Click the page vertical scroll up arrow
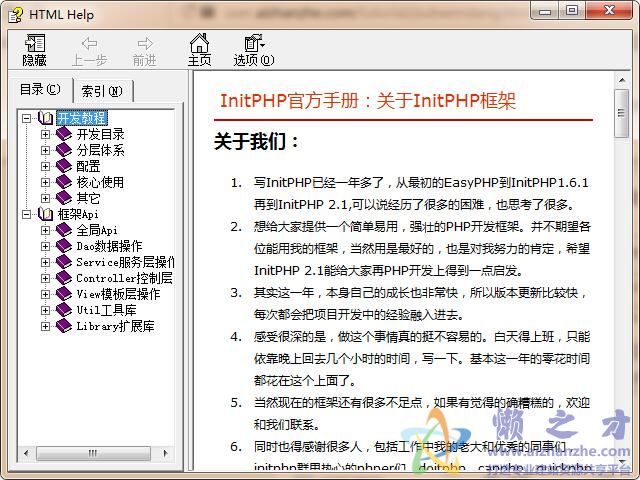Viewport: 640px width, 480px height. (x=622, y=80)
